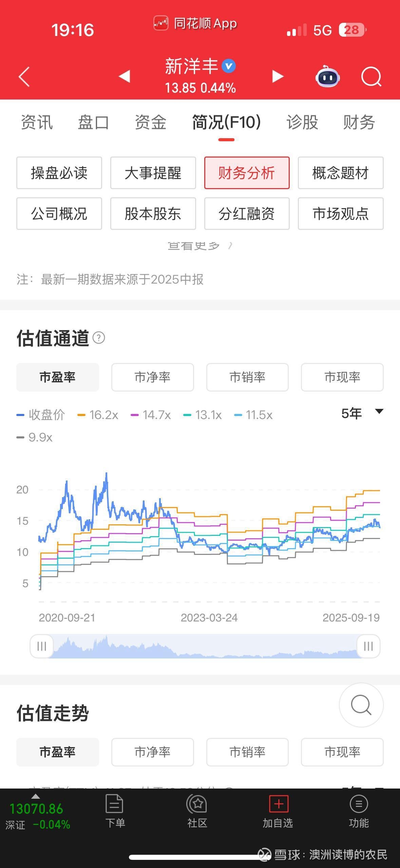Toggle the orange 16.2x legend line

click(98, 415)
